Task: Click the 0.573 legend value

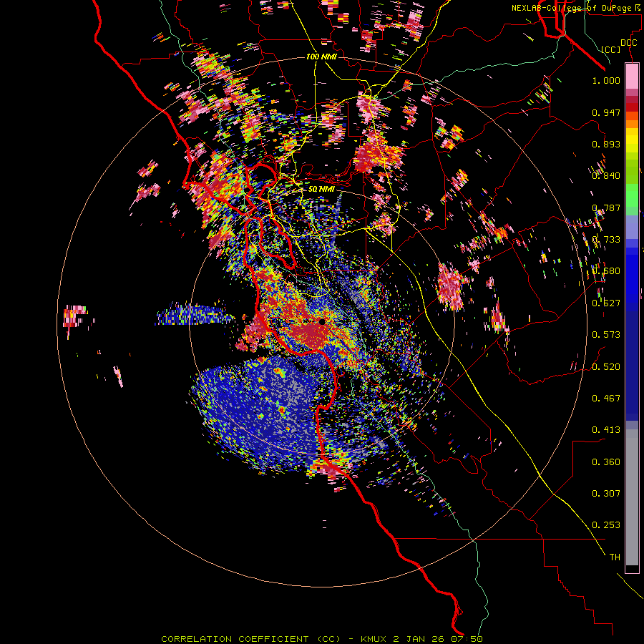Action: [606, 335]
